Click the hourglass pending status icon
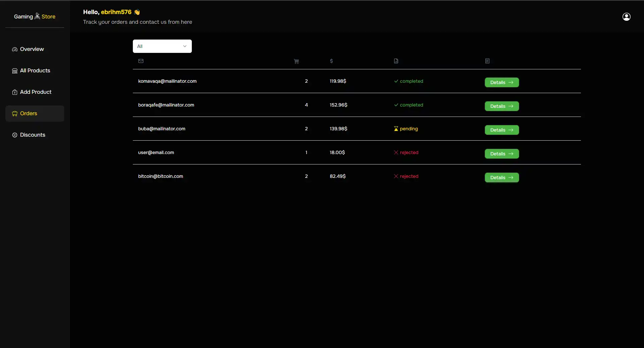Image resolution: width=644 pixels, height=348 pixels. point(396,129)
